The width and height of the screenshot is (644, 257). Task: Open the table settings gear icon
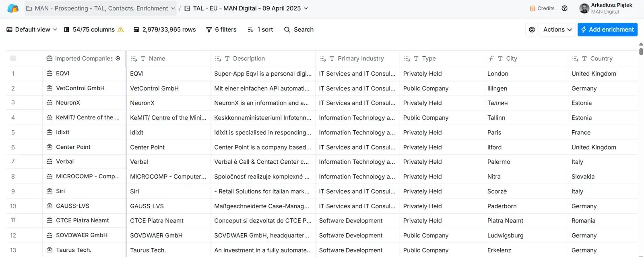point(532,29)
